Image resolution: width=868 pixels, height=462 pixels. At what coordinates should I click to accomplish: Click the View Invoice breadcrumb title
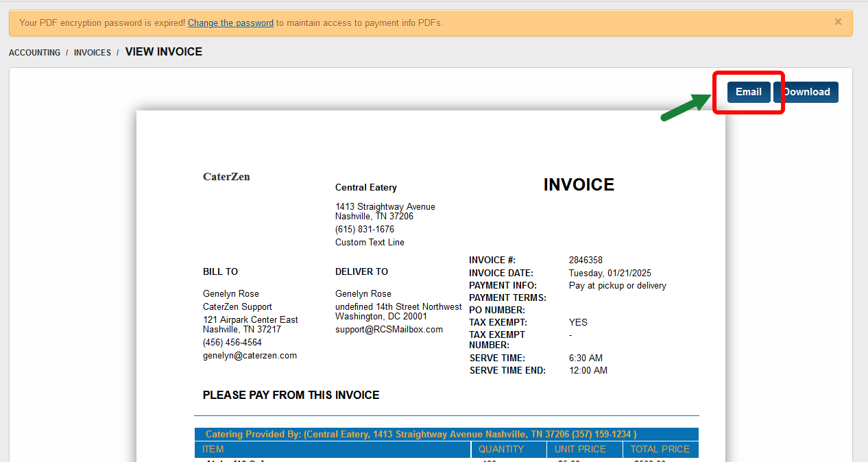(164, 52)
